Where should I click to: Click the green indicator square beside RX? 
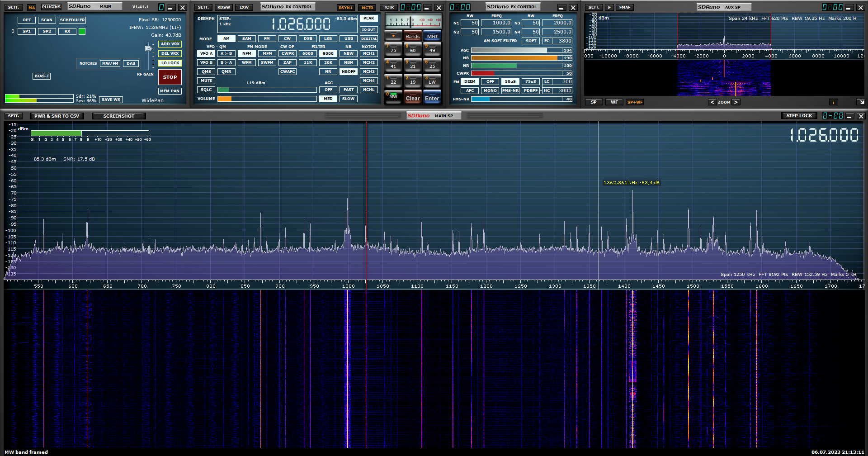(82, 32)
